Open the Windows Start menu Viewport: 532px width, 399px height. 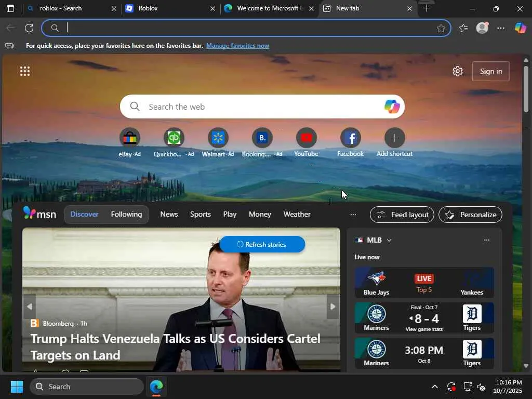17,387
